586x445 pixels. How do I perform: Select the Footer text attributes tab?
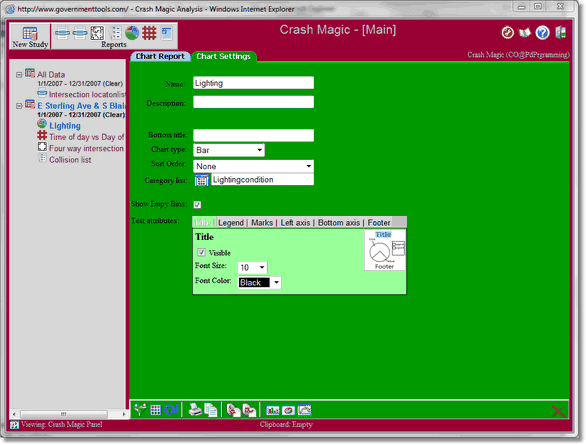pos(379,223)
